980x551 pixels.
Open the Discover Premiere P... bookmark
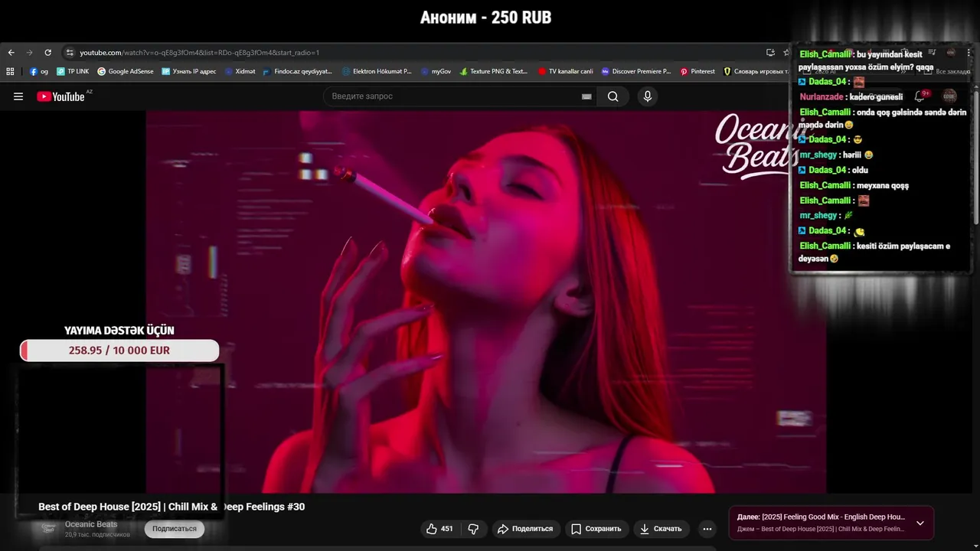point(636,71)
